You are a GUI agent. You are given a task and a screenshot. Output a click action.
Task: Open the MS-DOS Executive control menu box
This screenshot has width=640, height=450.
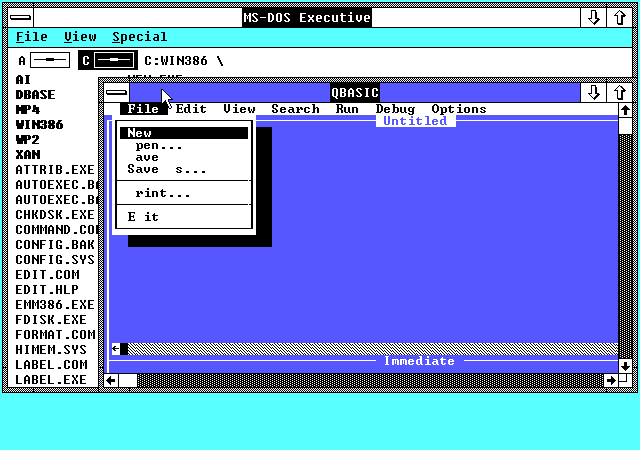pos(20,18)
